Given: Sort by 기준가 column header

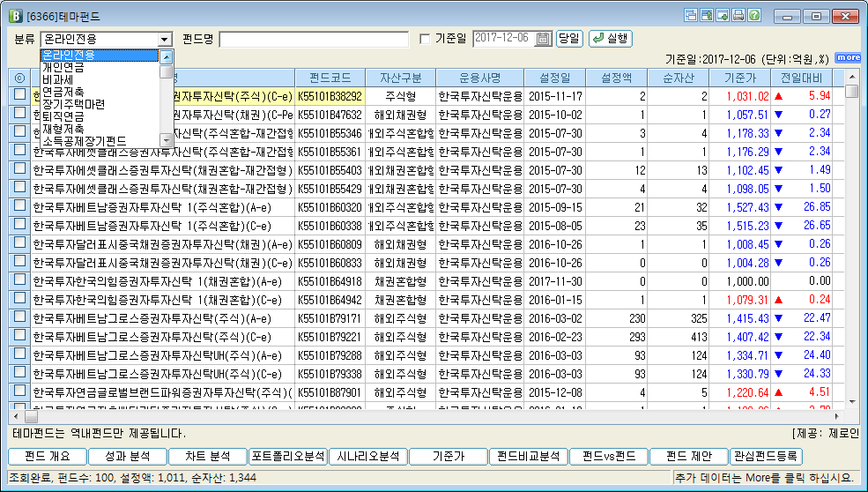Looking at the screenshot, I should [739, 78].
